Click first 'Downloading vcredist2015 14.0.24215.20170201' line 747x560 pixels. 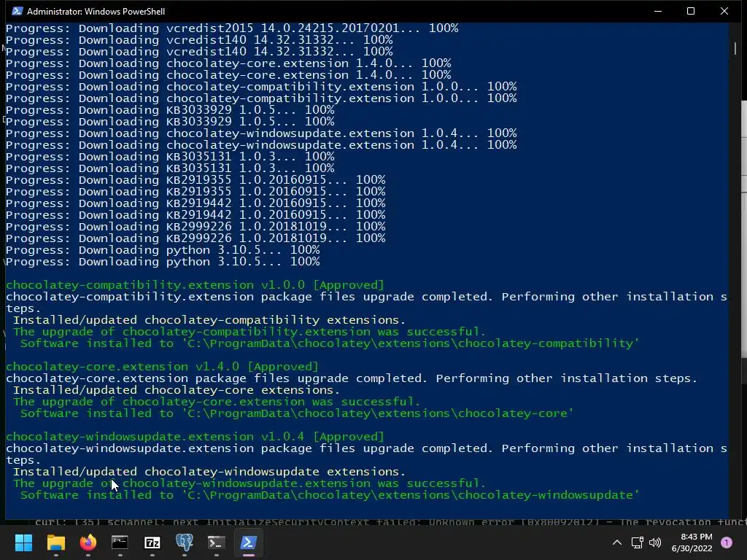232,28
